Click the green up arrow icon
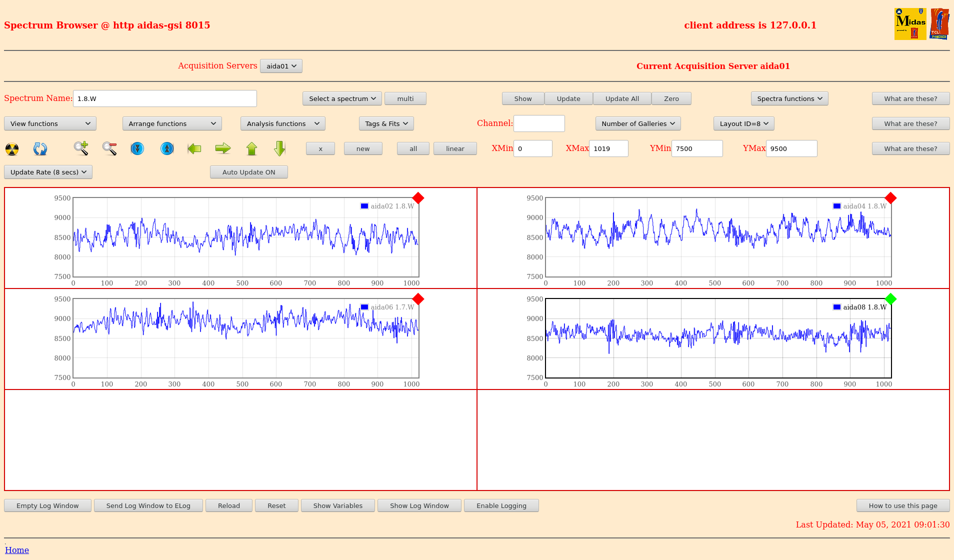The height and width of the screenshot is (560, 954). click(252, 148)
